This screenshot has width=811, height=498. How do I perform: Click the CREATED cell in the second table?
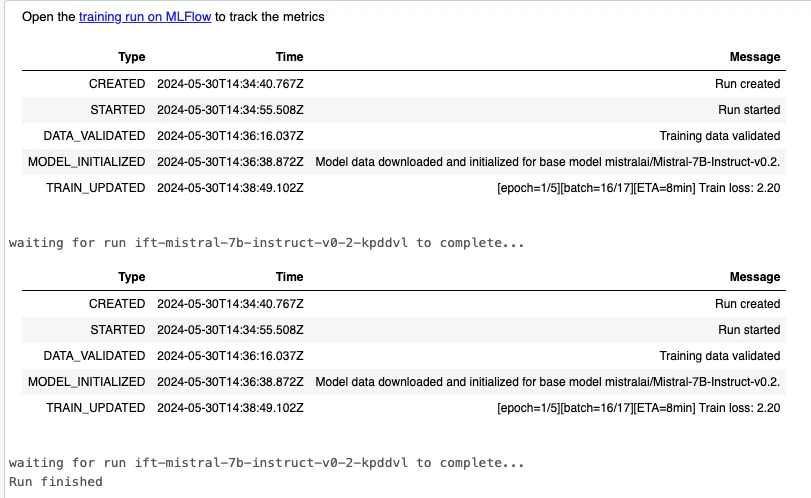pyautogui.click(x=117, y=304)
